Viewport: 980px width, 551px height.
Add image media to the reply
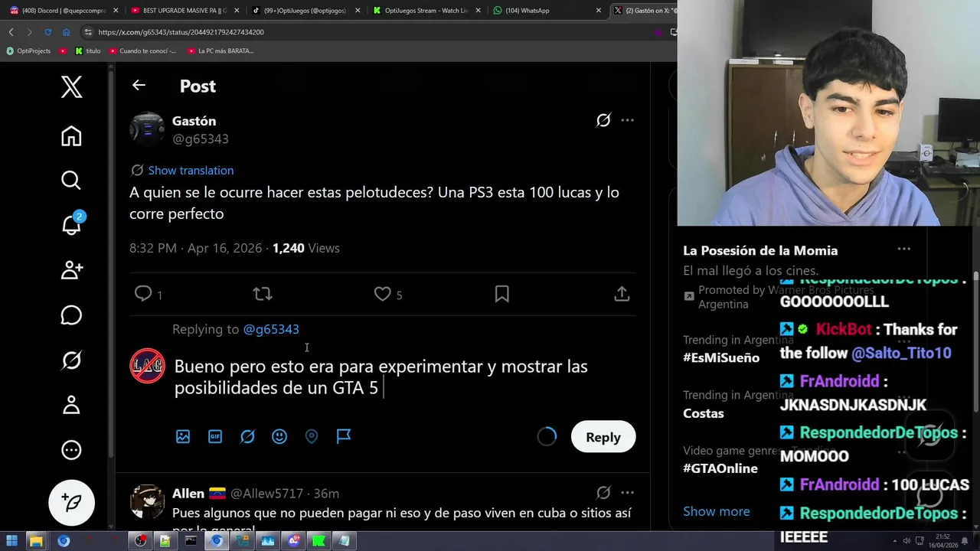(183, 436)
